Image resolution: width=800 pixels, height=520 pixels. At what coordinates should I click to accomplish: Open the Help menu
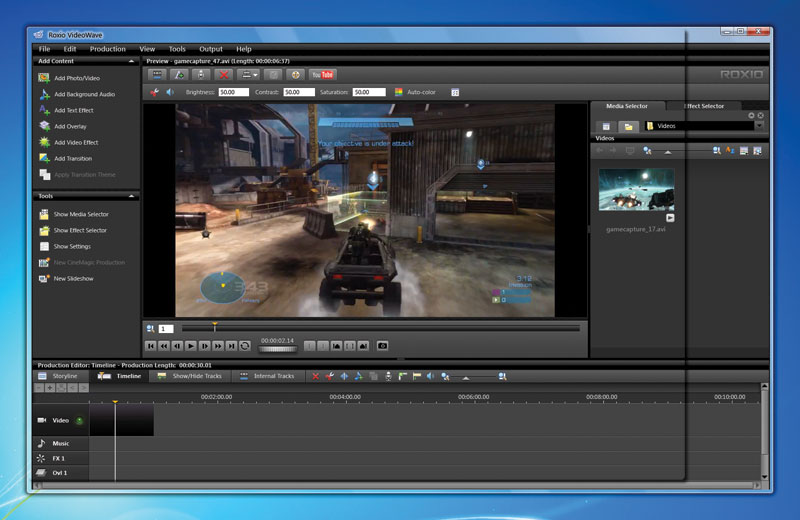243,49
